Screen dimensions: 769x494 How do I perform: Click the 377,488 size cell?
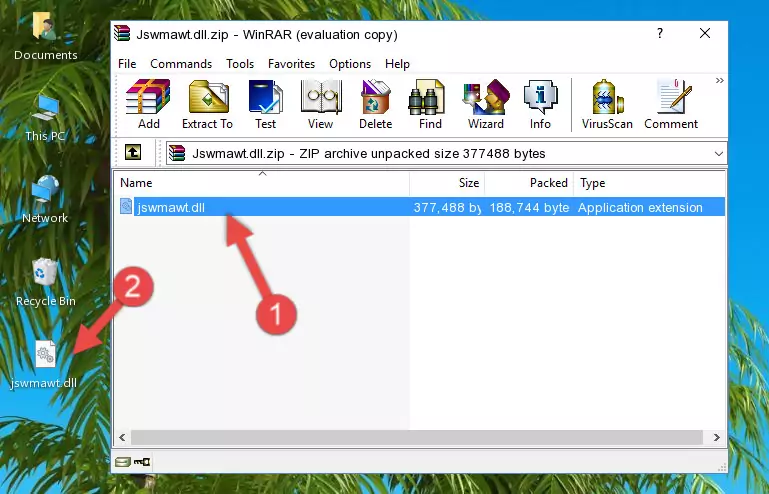(447, 208)
